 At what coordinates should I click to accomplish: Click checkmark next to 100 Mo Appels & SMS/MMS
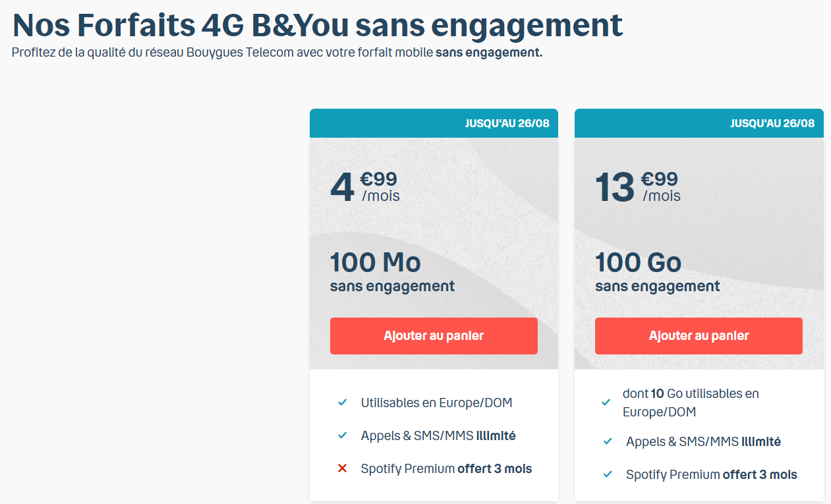(x=342, y=435)
